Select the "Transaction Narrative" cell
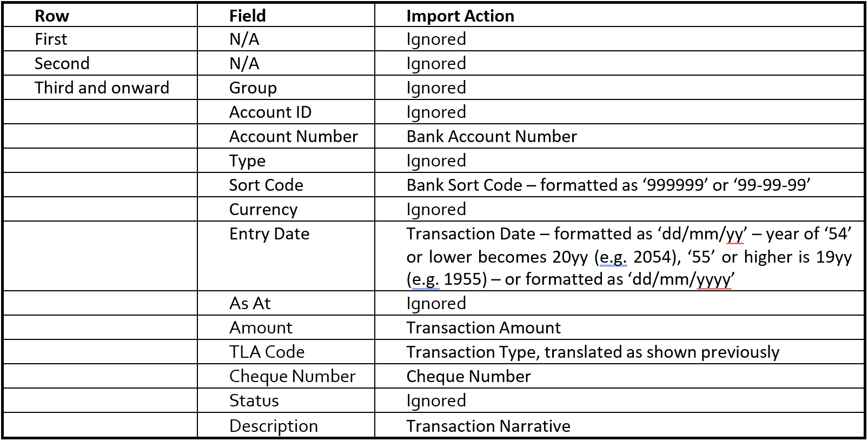868x441 pixels. [x=488, y=426]
